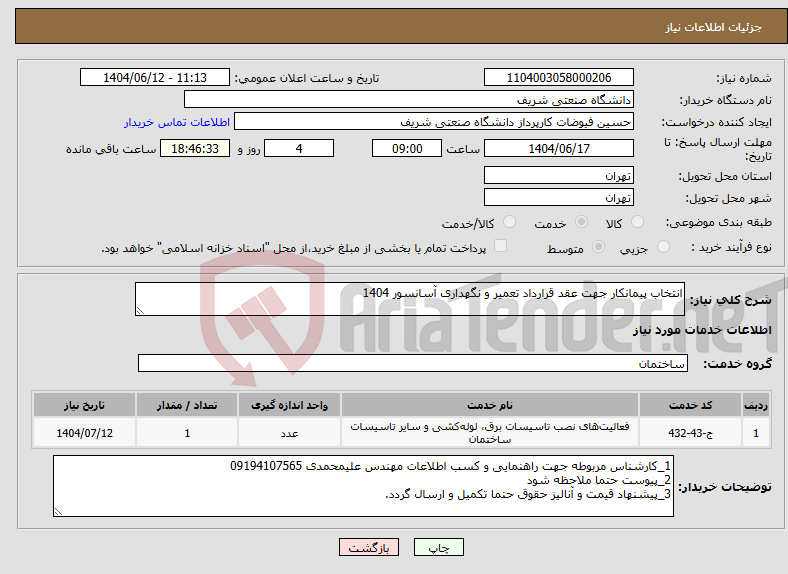Screen dimensions: 788x574
Task: Click the requester field حسین فیوضات
Action: click(434, 122)
